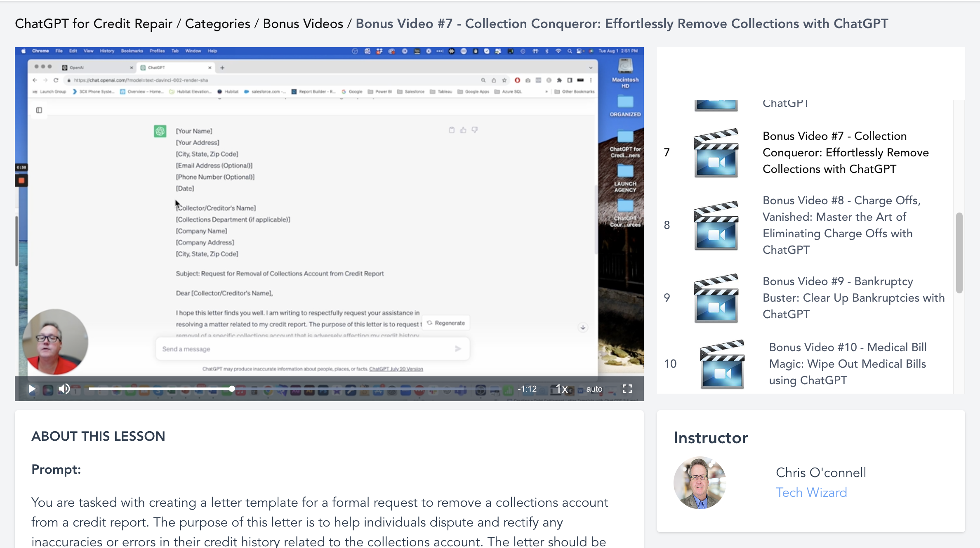The image size is (980, 548).
Task: Click the bookmark star icon in video
Action: click(x=504, y=80)
